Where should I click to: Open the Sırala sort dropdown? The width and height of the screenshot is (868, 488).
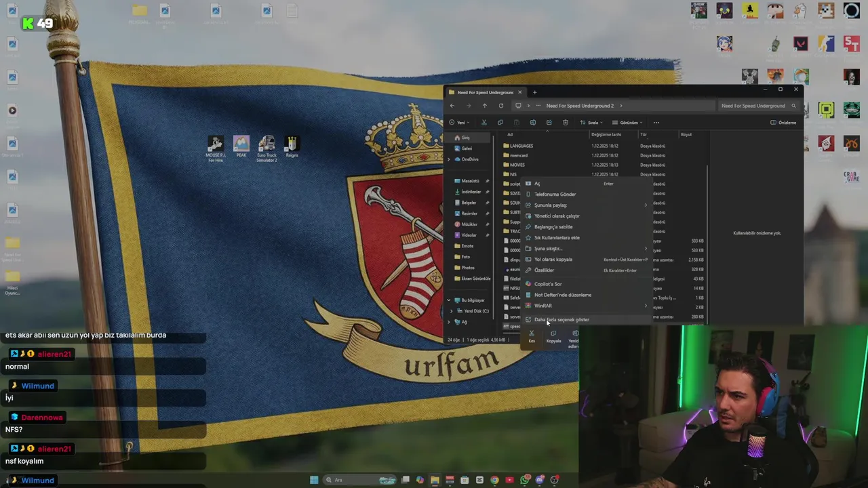tap(591, 123)
